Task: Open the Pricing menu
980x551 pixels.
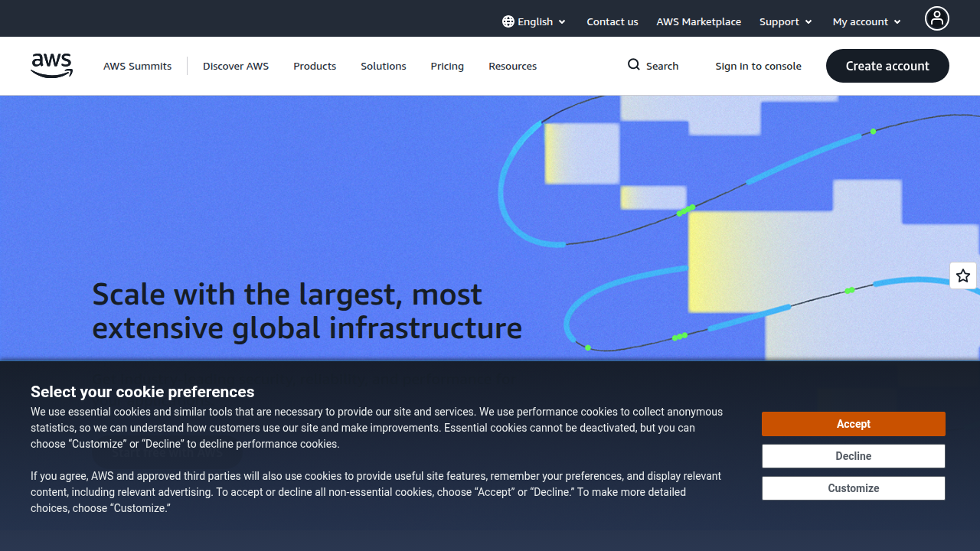Action: pyautogui.click(x=447, y=66)
